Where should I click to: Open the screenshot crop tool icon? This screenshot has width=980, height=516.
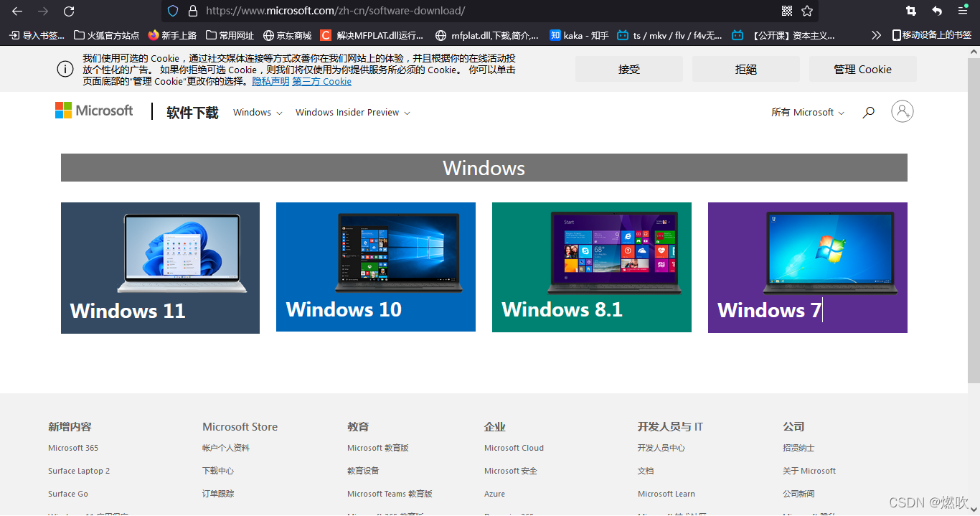[x=911, y=11]
